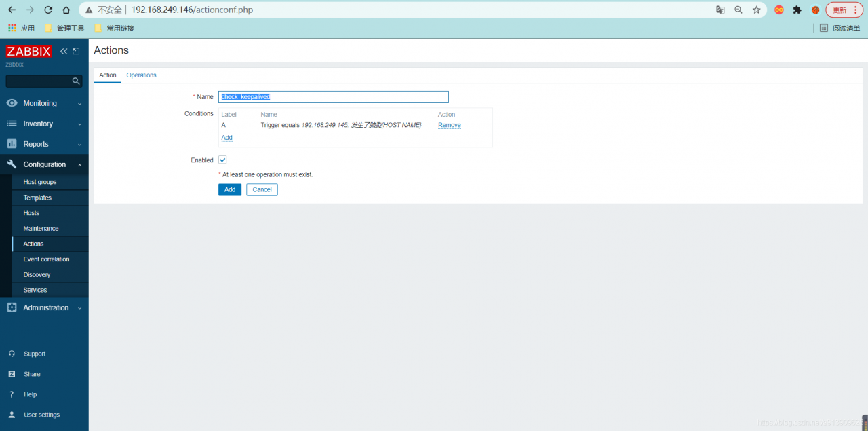Click the not-secure warning icon
The width and height of the screenshot is (868, 431).
point(88,10)
